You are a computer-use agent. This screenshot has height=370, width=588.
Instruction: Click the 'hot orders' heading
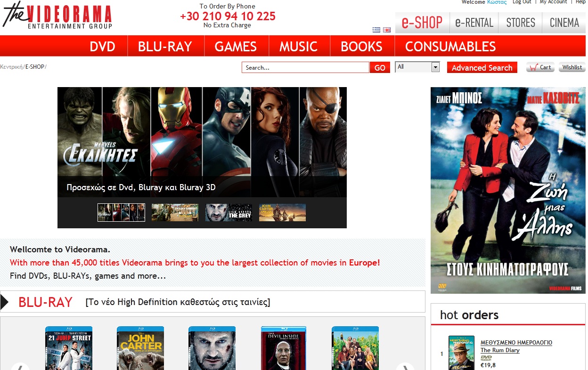coord(469,315)
